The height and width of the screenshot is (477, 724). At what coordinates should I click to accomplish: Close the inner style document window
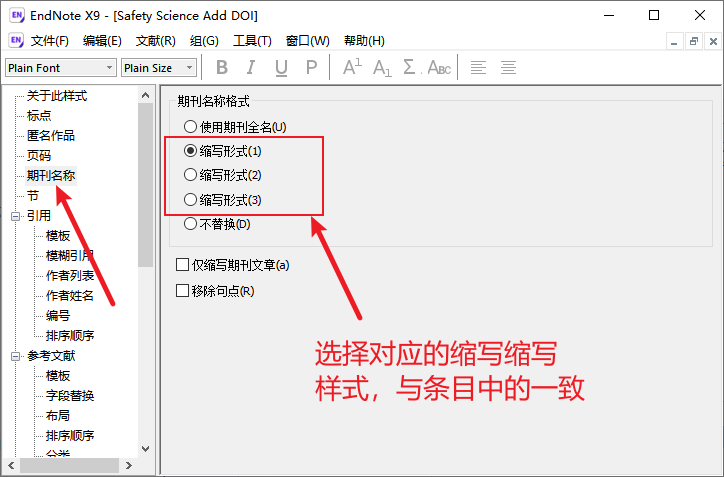click(x=713, y=42)
